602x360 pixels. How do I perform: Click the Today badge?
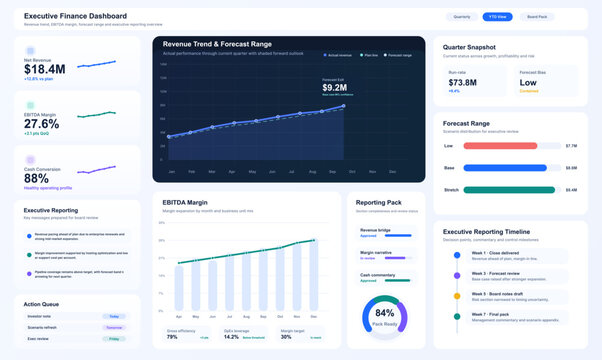pyautogui.click(x=114, y=316)
